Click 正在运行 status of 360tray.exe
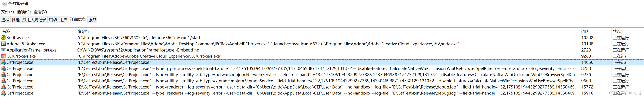644x97 pixels. (621, 38)
